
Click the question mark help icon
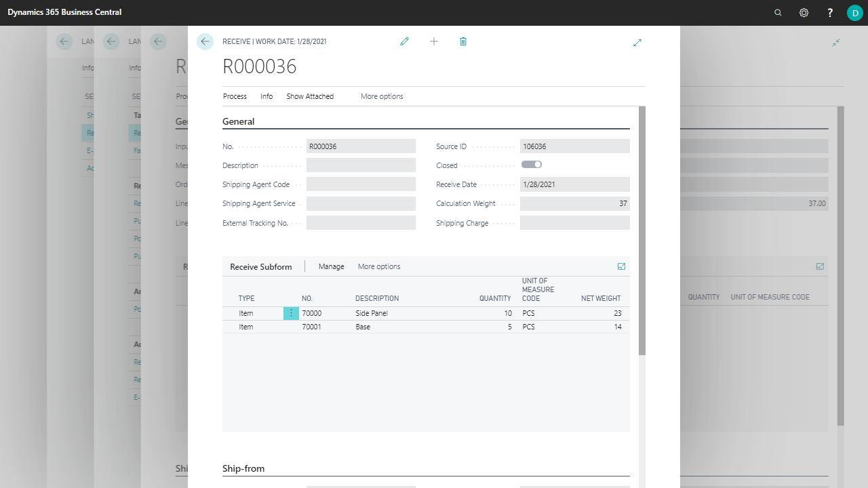point(830,13)
